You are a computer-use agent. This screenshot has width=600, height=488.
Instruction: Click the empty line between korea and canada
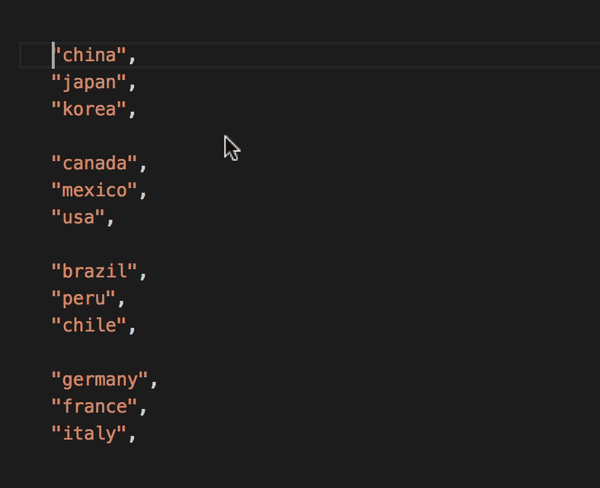point(150,136)
